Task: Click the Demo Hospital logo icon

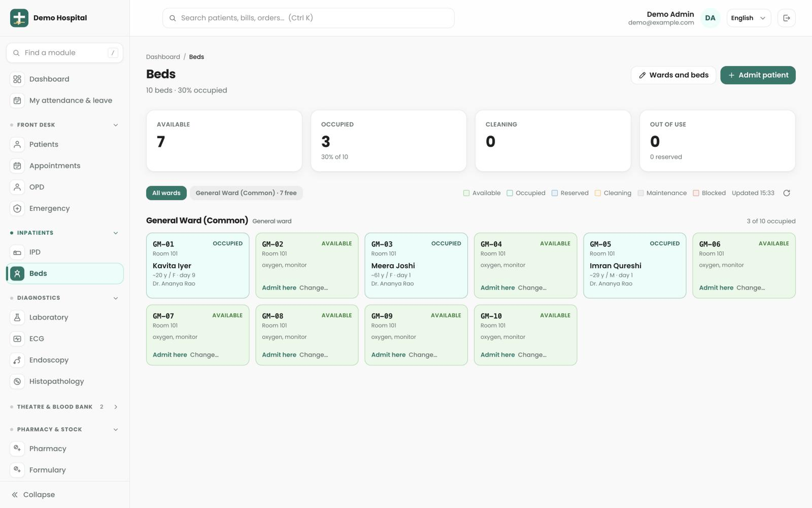Action: click(x=19, y=18)
